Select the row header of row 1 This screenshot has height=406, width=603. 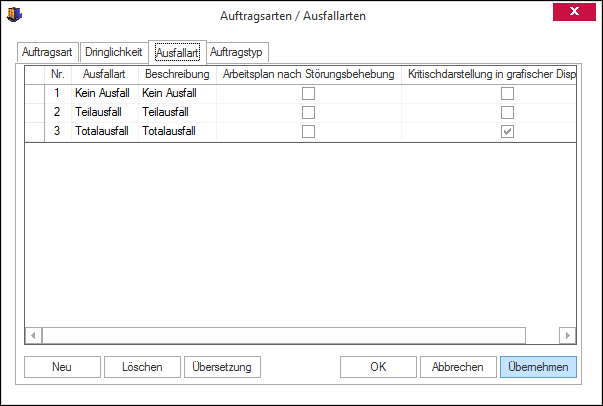pyautogui.click(x=35, y=93)
